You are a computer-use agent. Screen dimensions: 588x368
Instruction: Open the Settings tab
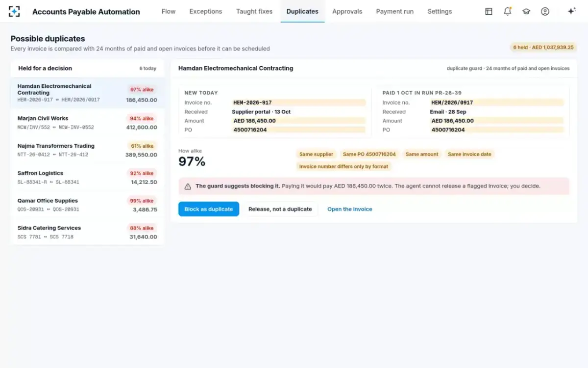tap(440, 11)
